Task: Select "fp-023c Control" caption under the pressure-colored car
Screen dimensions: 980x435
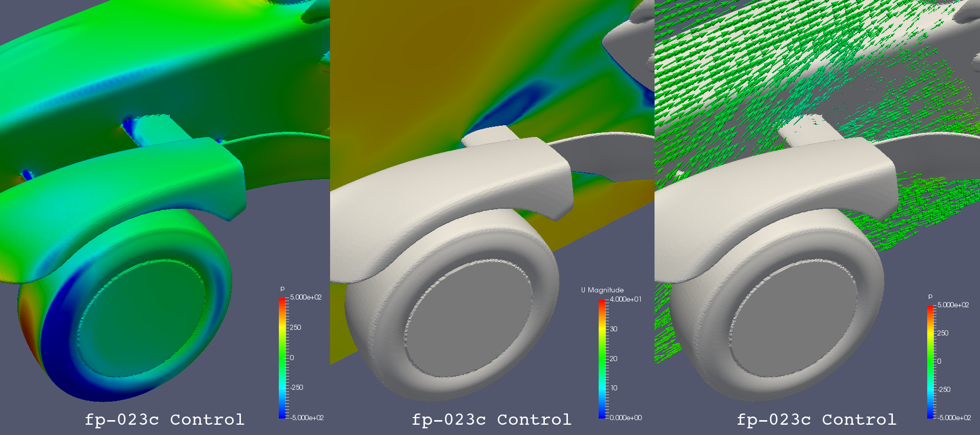Action: [165, 420]
